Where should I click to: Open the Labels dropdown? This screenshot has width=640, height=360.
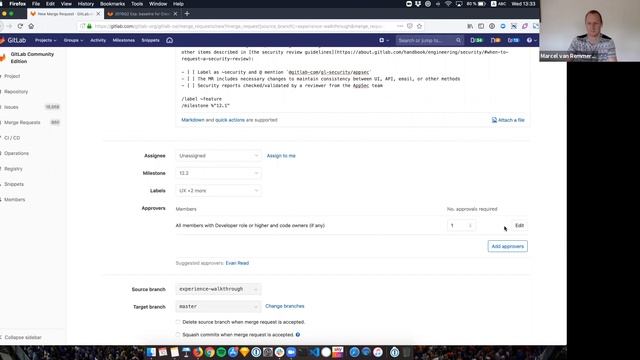(218, 191)
